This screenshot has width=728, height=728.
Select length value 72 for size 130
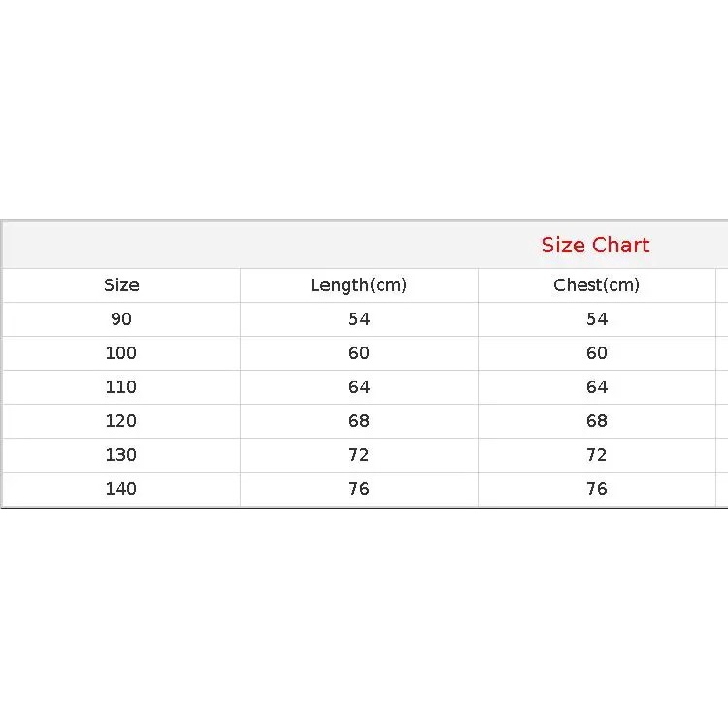(359, 455)
